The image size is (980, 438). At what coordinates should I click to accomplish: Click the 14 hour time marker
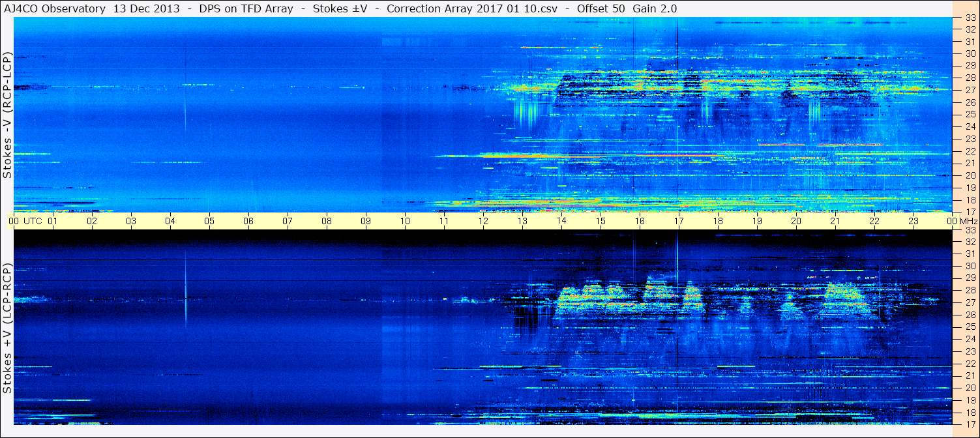pos(561,221)
